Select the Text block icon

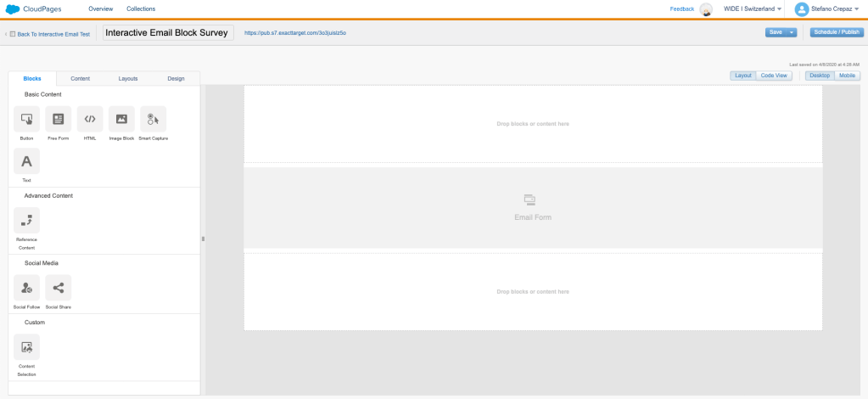[x=26, y=161]
